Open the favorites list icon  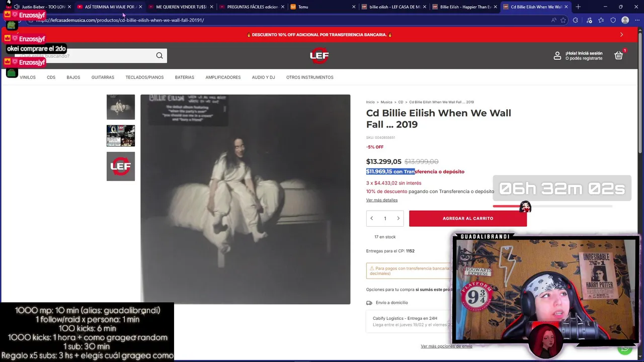(x=601, y=20)
